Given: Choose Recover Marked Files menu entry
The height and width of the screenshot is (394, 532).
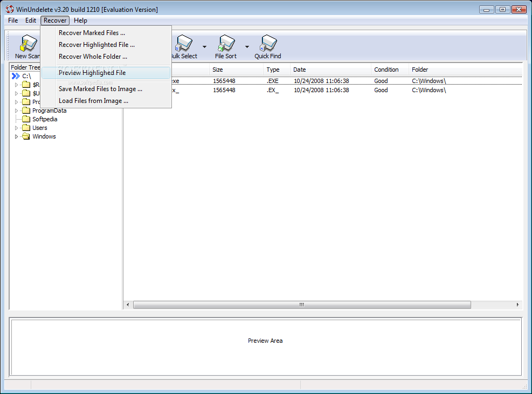Looking at the screenshot, I should tap(106, 33).
